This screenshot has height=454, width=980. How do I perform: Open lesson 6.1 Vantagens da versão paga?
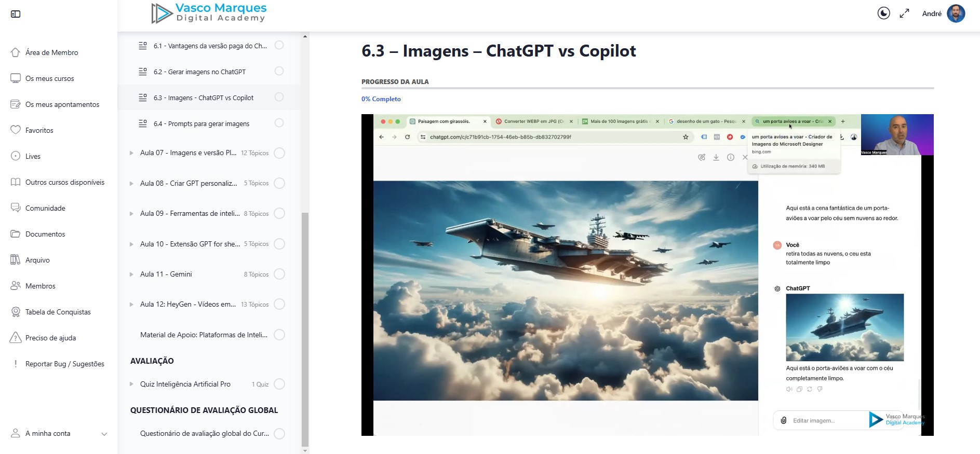210,46
